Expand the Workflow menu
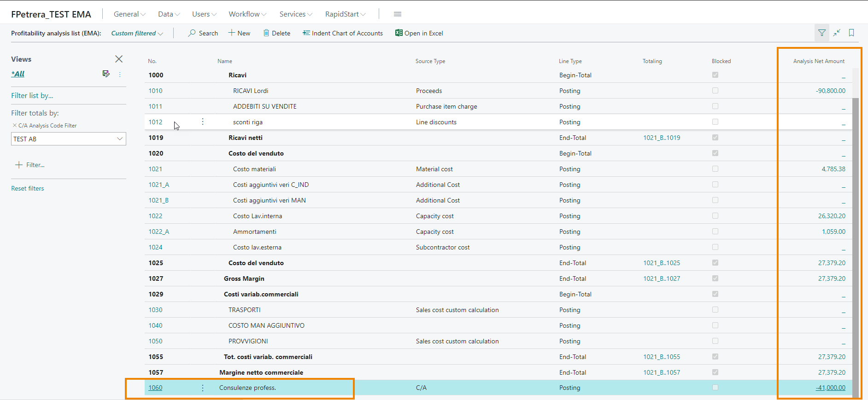Screen dimensions: 868x400 [x=247, y=14]
